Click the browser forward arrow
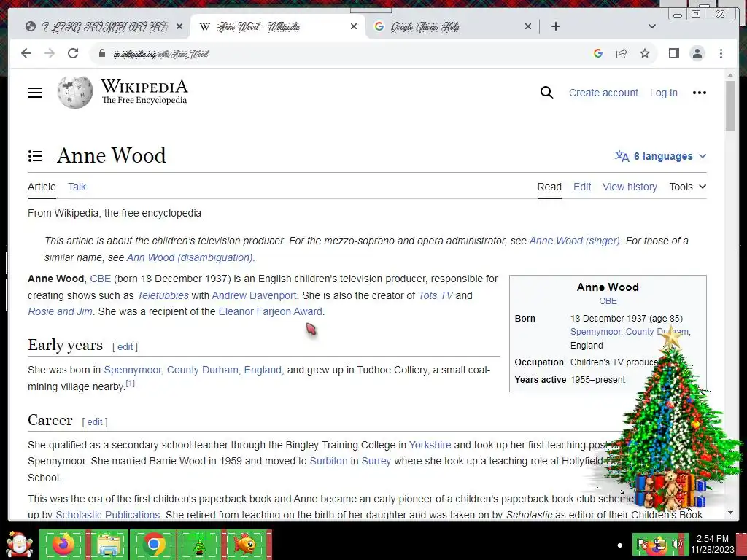The width and height of the screenshot is (747, 560). pos(50,53)
